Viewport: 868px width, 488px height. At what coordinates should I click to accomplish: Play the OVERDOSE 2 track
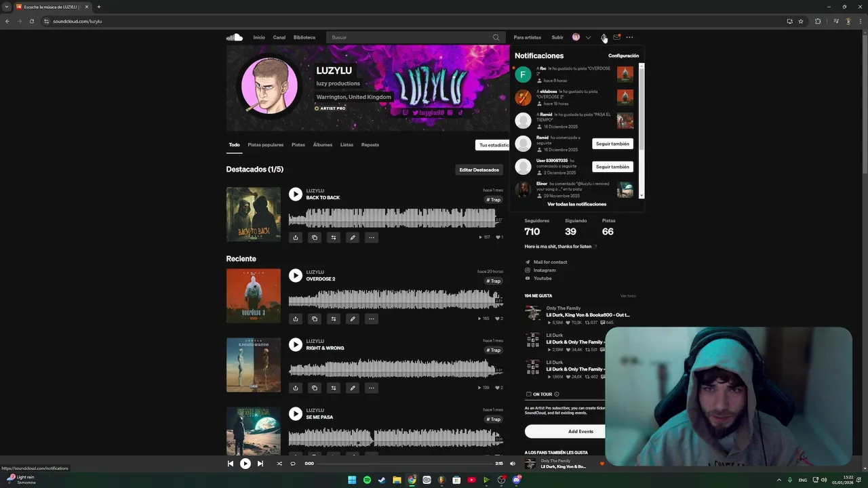(x=296, y=275)
